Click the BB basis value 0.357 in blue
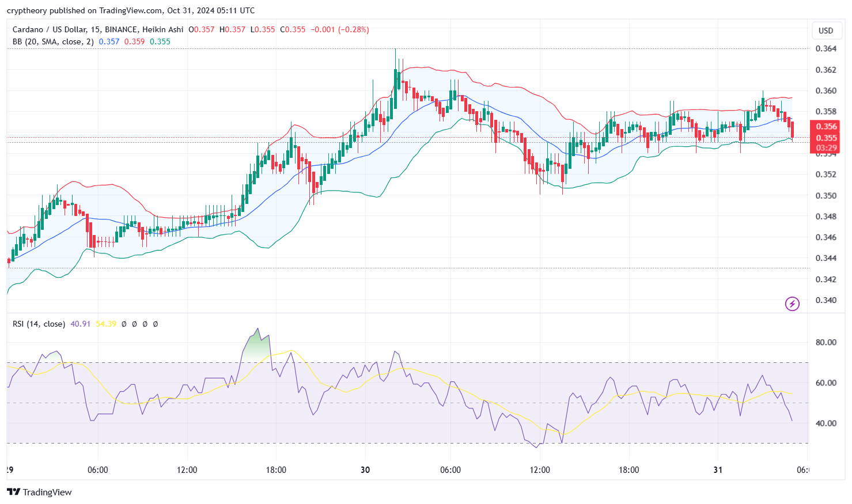Screen dimensions: 852x504 pyautogui.click(x=109, y=41)
